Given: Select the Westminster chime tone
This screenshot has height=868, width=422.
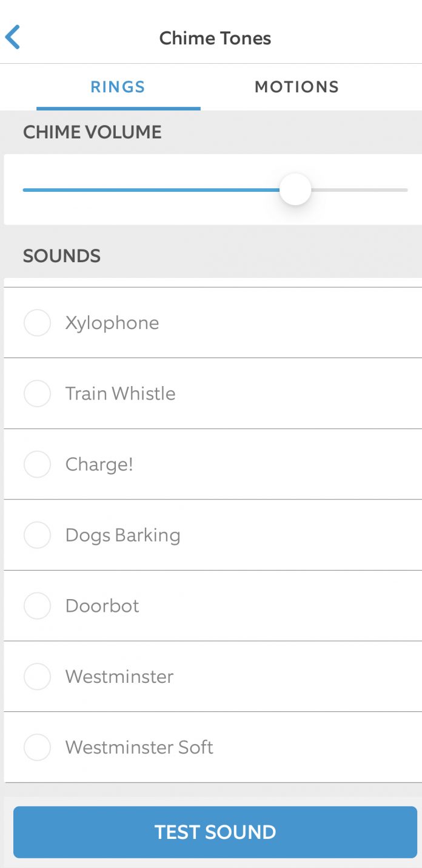Looking at the screenshot, I should click(37, 676).
